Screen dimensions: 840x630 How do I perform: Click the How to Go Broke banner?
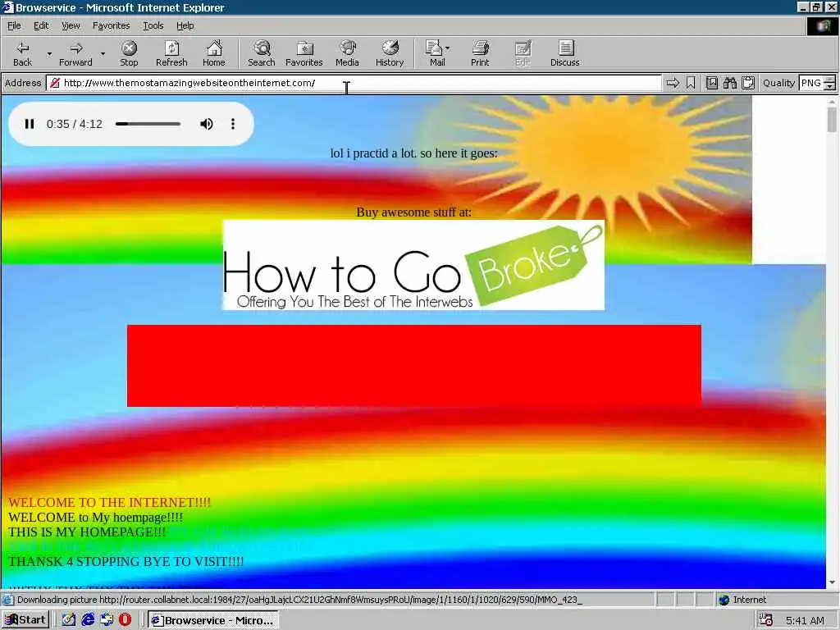pyautogui.click(x=413, y=265)
